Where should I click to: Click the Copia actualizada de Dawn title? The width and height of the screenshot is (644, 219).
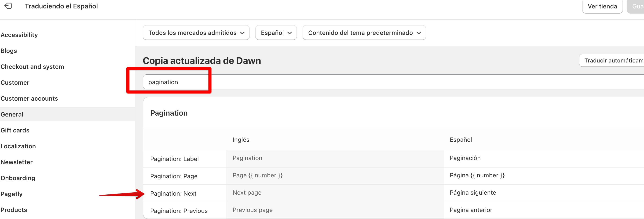click(x=202, y=61)
